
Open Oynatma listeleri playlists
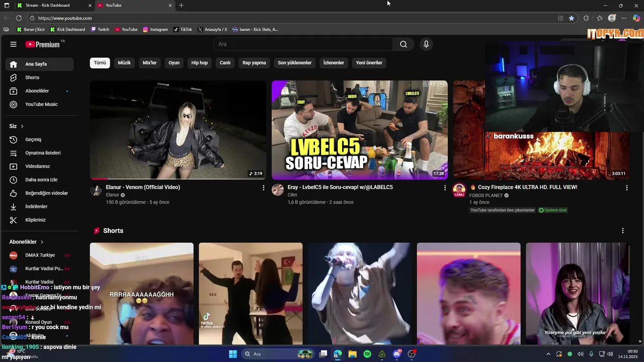40,153
